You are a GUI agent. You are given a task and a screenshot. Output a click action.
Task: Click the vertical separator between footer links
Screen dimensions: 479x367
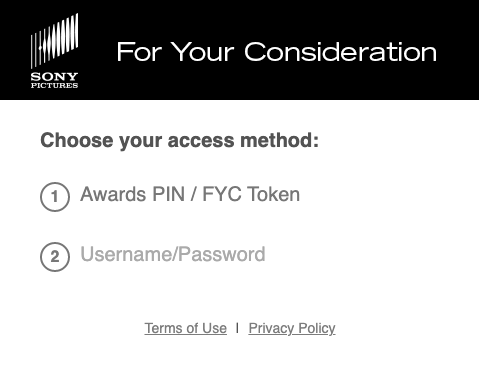(237, 328)
